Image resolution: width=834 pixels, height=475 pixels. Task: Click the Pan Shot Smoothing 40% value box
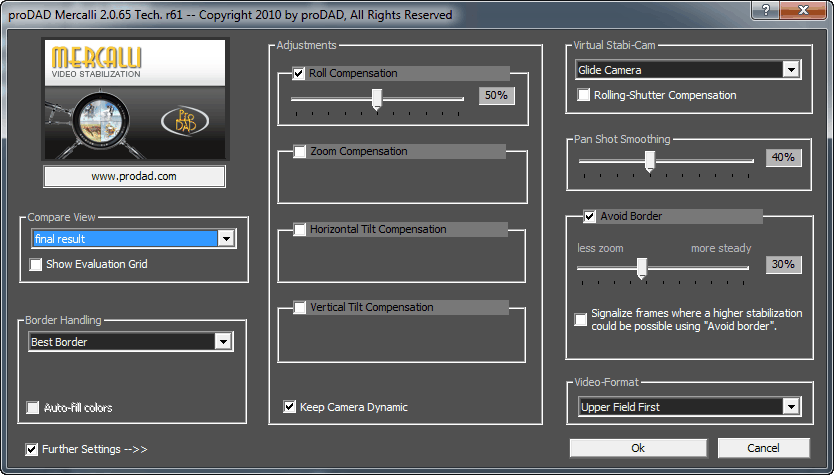783,158
